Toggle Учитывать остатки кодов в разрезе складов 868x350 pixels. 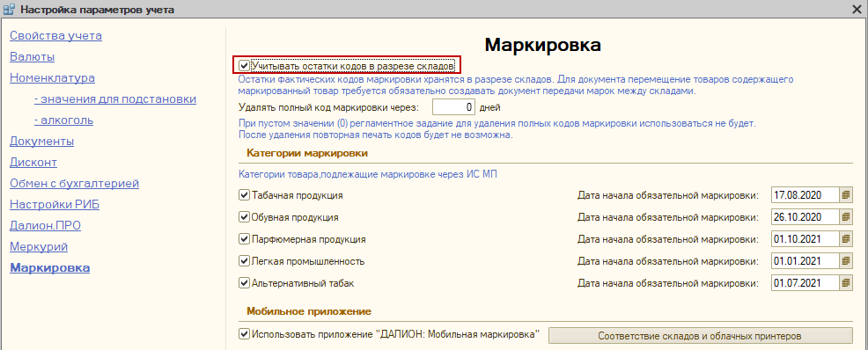click(x=244, y=66)
